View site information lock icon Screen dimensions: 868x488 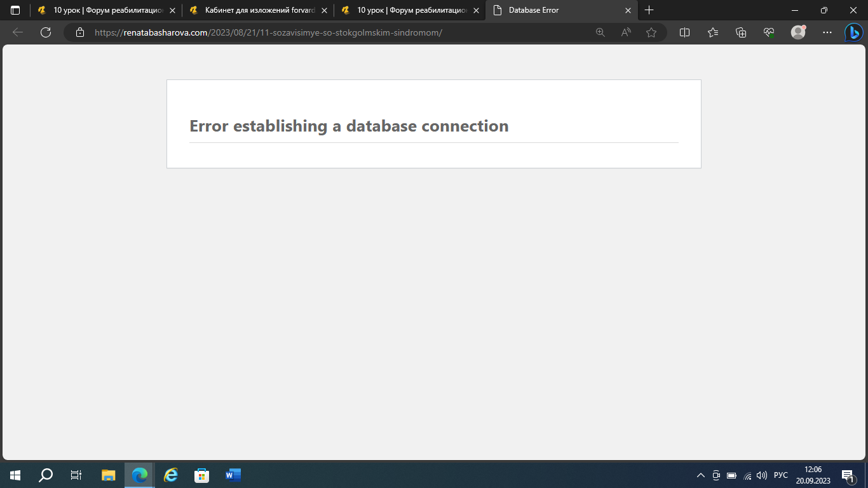coord(80,32)
